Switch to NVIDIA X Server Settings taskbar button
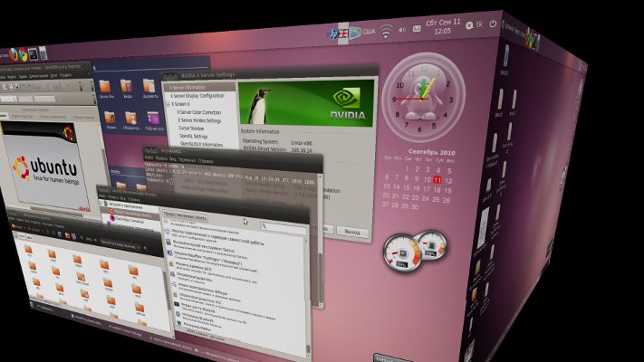 coord(125,329)
